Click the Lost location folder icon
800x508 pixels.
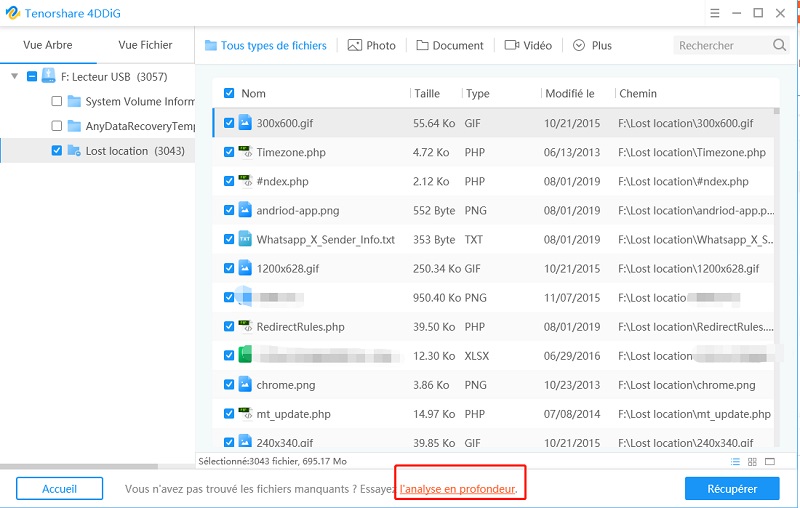(x=74, y=150)
